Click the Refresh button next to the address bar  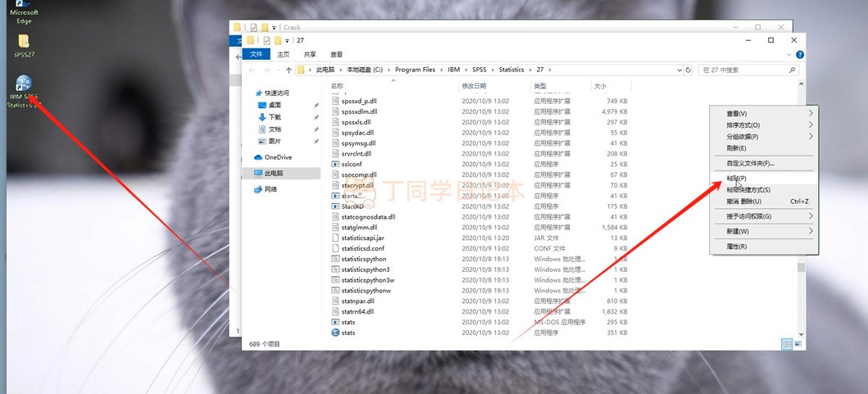pyautogui.click(x=688, y=70)
